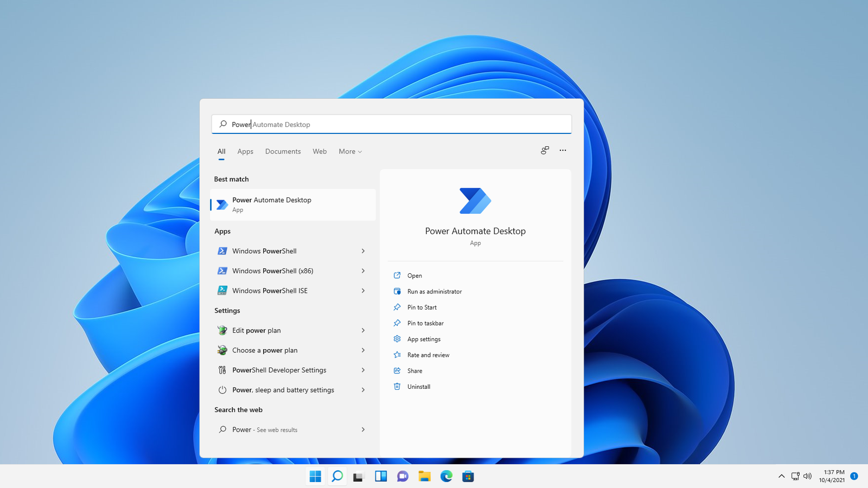Click the Rate and review star icon
Viewport: 868px width, 488px height.
click(x=397, y=355)
